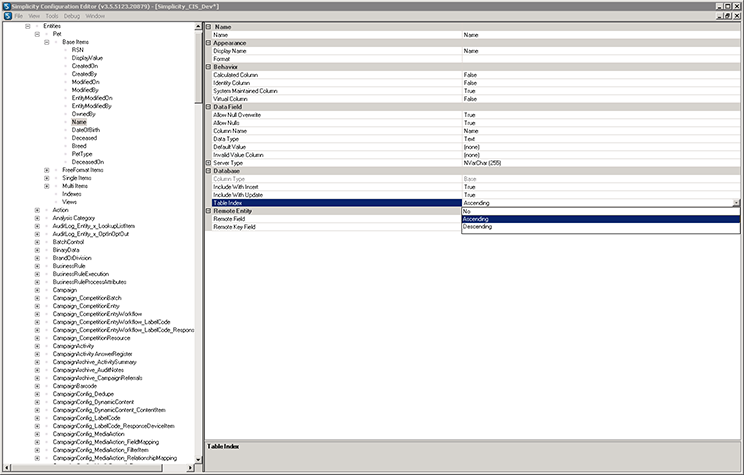Image resolution: width=744 pixels, height=475 pixels.
Task: Click the Default Value (none) cell
Action: click(601, 147)
